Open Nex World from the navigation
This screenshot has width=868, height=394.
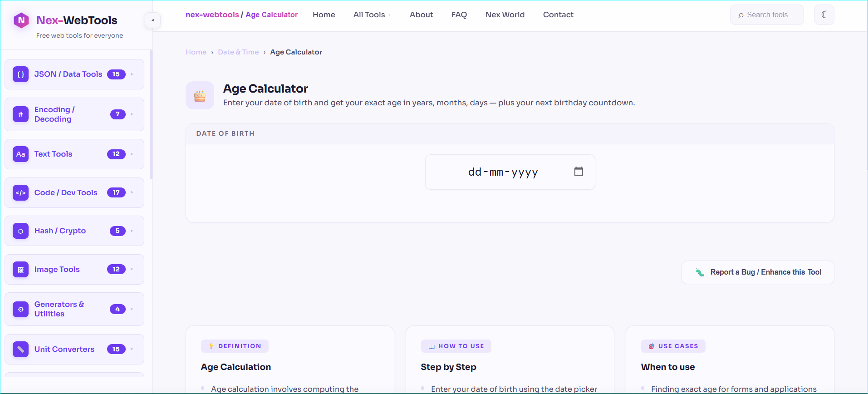[505, 15]
